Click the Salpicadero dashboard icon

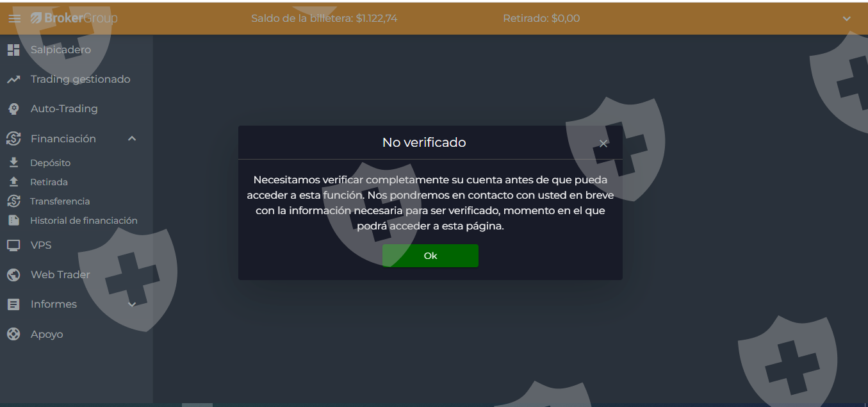coord(13,50)
